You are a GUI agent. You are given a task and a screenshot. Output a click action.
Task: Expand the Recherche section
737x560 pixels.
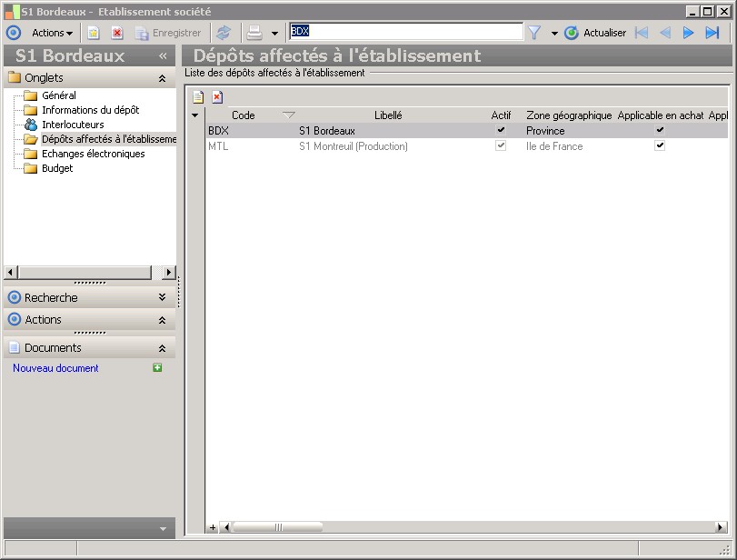(x=162, y=297)
